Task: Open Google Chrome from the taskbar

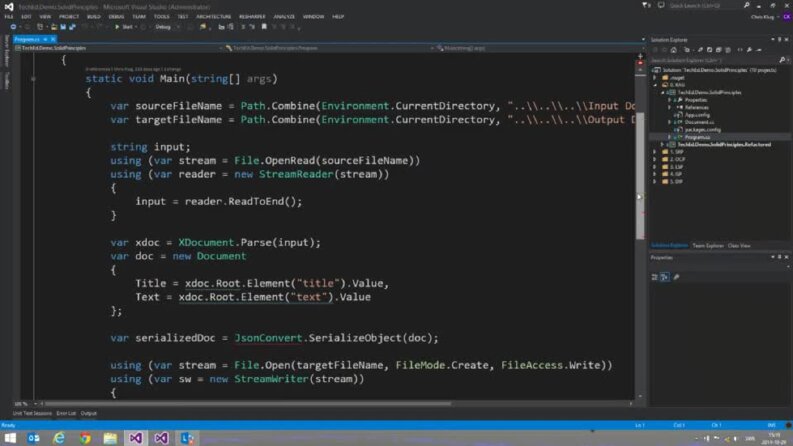Action: point(85,438)
